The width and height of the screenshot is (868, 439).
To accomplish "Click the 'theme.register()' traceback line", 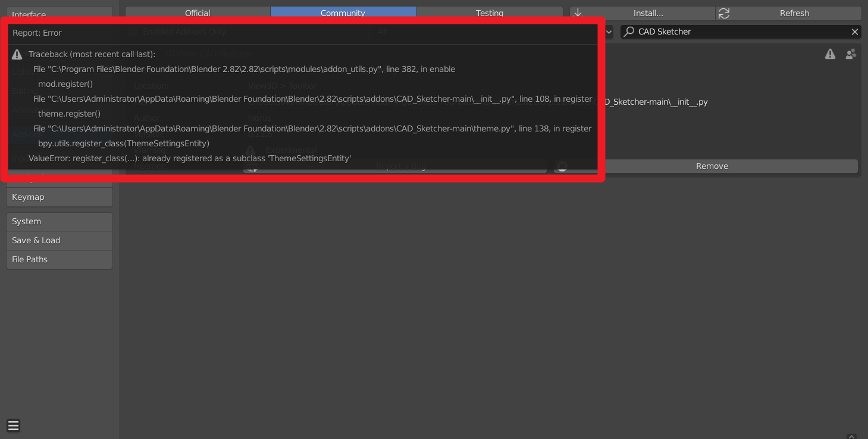I will click(x=69, y=114).
